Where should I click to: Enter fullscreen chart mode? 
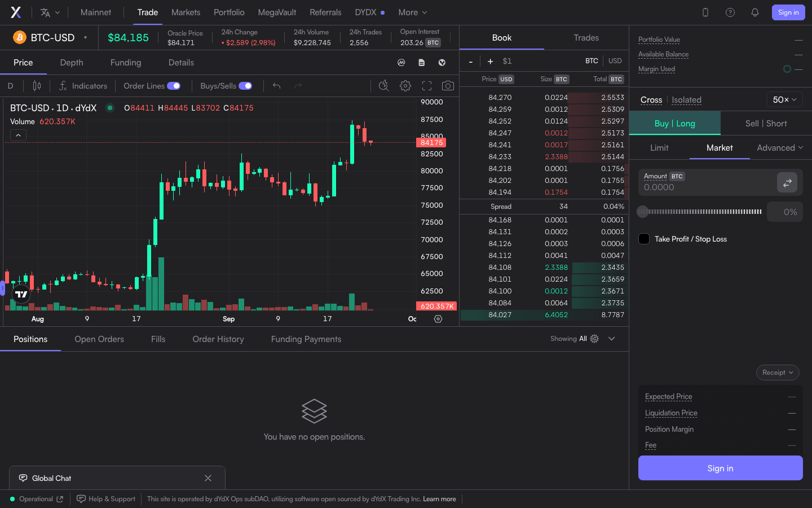pos(427,86)
